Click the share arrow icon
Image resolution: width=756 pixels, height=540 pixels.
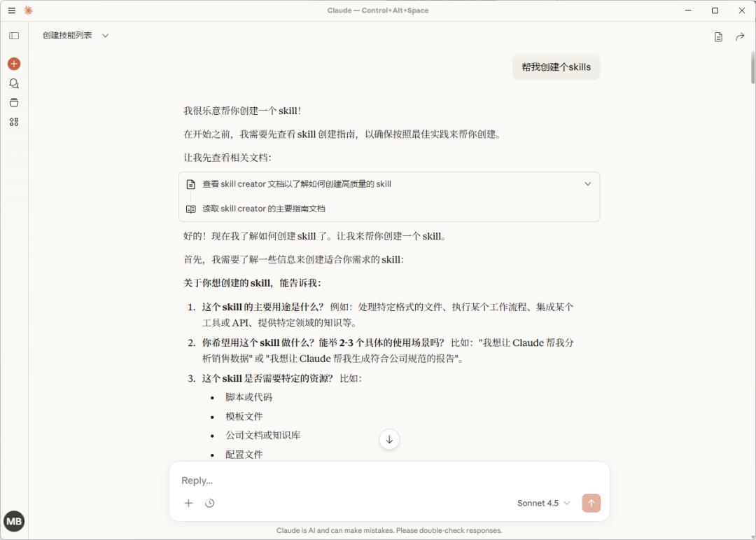click(740, 37)
